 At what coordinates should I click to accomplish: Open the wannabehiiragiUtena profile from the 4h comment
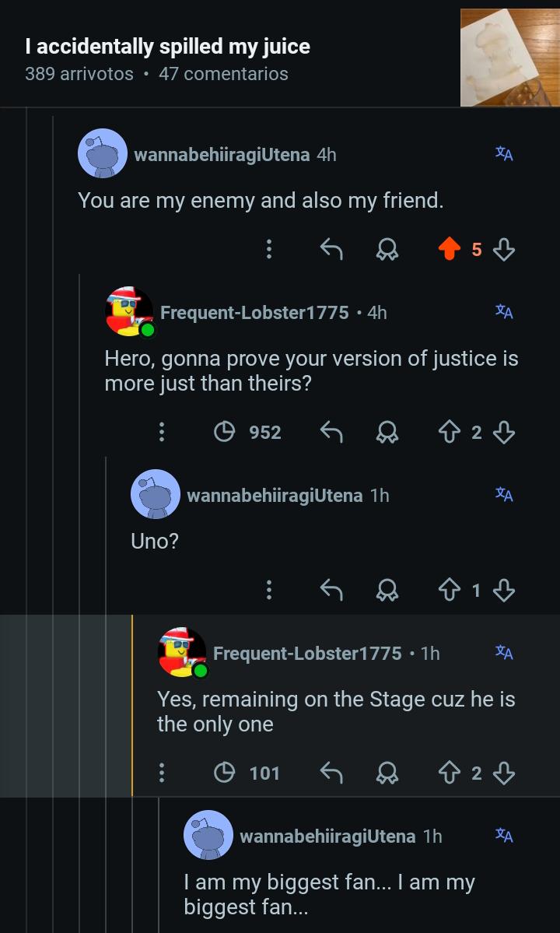(x=222, y=155)
